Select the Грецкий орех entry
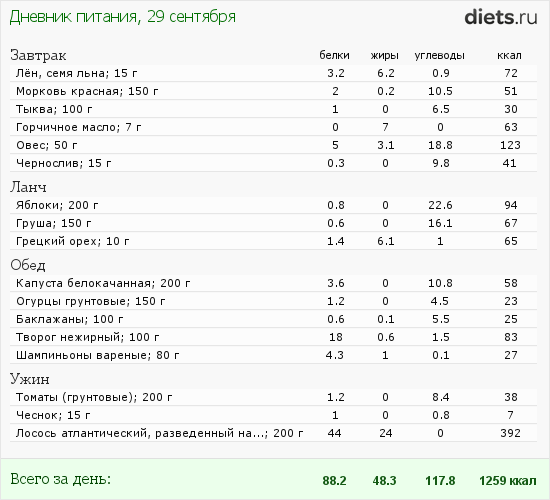The height and width of the screenshot is (500, 550). pyautogui.click(x=273, y=241)
